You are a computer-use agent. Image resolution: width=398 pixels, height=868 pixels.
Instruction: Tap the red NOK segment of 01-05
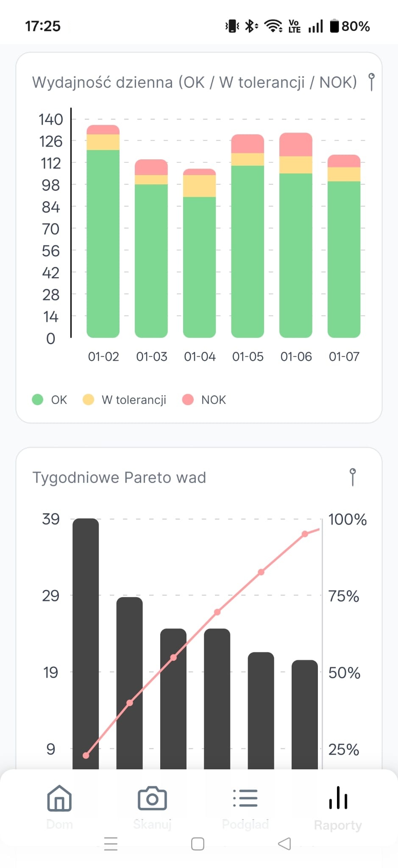(248, 144)
